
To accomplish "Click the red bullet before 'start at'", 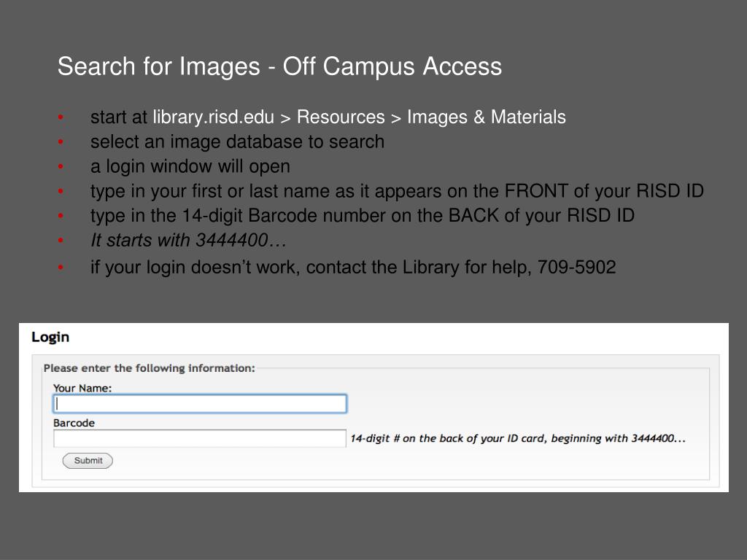I will tap(62, 118).
